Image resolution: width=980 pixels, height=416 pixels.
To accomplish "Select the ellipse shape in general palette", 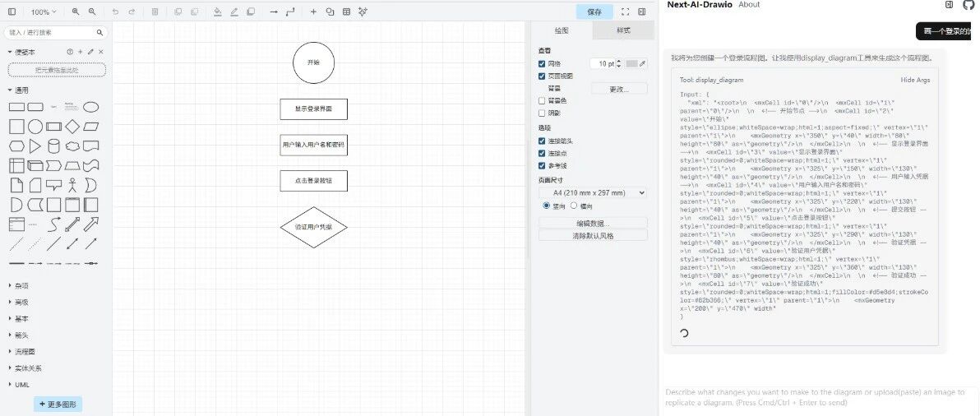I will coord(90,107).
